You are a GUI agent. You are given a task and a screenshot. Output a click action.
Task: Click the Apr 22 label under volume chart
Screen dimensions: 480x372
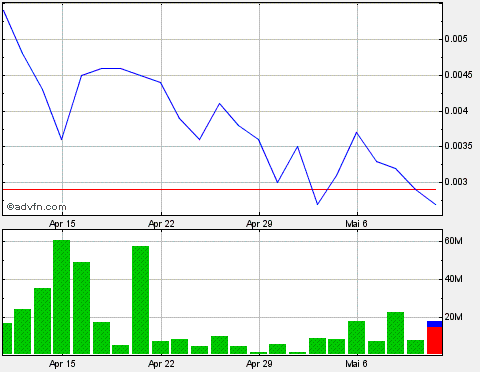point(161,364)
